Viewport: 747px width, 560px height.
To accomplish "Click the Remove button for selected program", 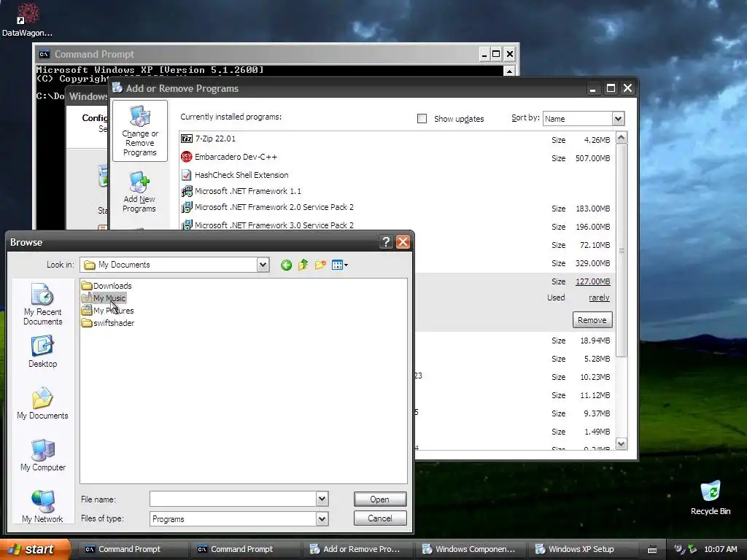I will [x=592, y=320].
